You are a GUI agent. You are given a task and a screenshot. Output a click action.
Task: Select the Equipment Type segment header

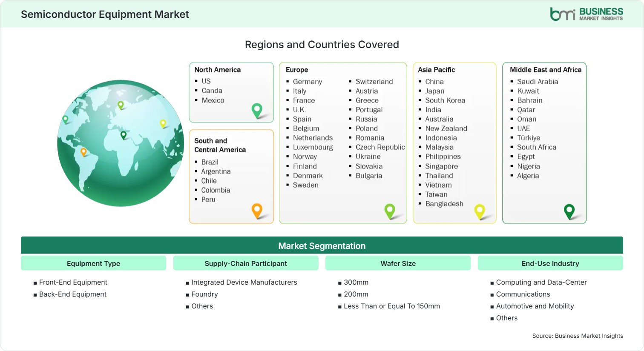pyautogui.click(x=93, y=263)
